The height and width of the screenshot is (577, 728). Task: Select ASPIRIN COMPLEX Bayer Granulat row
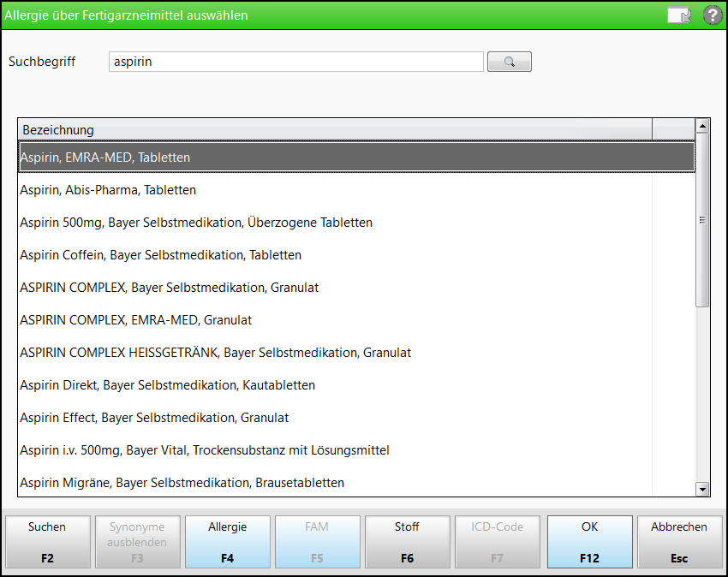[x=356, y=288]
